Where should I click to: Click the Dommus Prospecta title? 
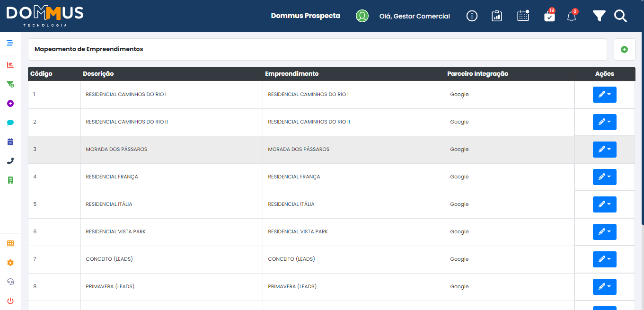tap(305, 16)
